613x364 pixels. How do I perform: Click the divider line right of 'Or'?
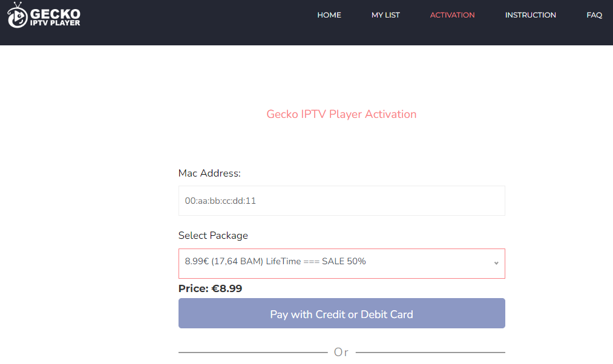click(430, 353)
